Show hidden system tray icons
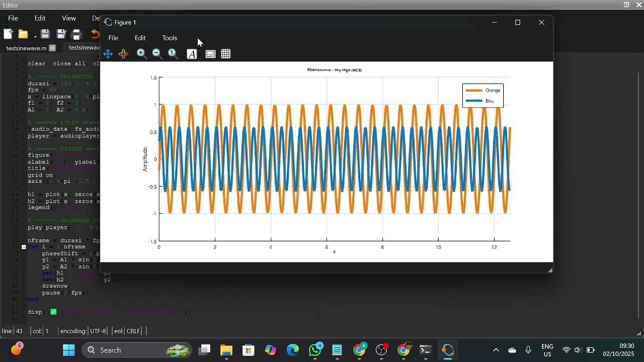 tap(496, 350)
